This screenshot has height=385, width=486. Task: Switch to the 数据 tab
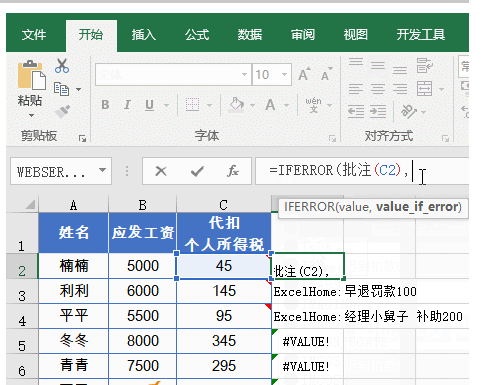(250, 35)
